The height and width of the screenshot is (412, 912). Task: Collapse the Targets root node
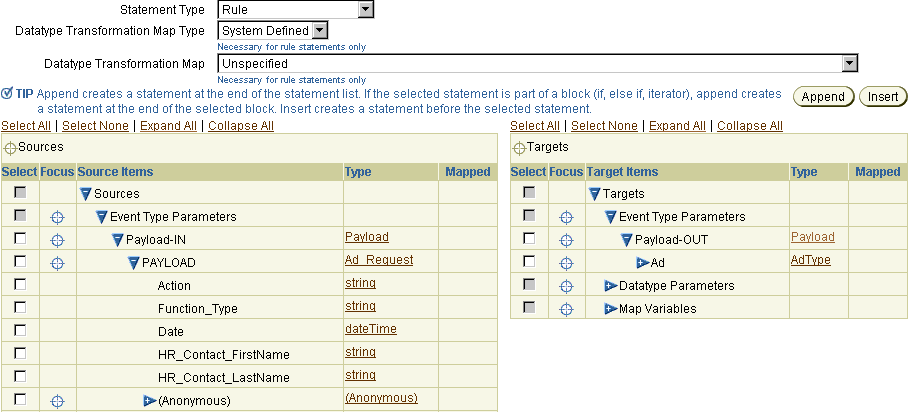(595, 194)
